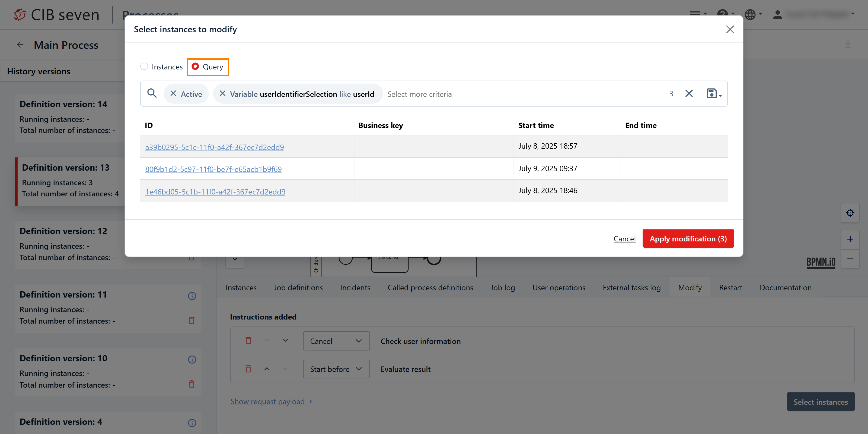Screen dimensions: 868x434
Task: Remove the userIdentifierSelection variable filter
Action: click(x=222, y=93)
